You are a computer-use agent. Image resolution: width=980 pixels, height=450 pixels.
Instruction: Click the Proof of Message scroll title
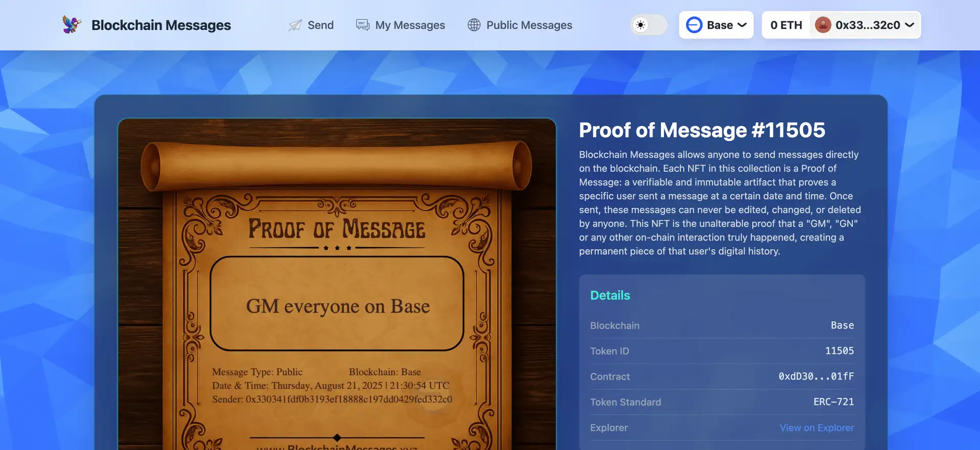coord(337,229)
